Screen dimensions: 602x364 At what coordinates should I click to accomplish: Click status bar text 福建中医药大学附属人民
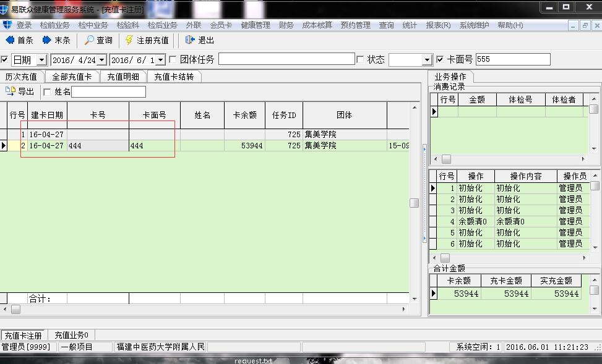tap(161, 347)
